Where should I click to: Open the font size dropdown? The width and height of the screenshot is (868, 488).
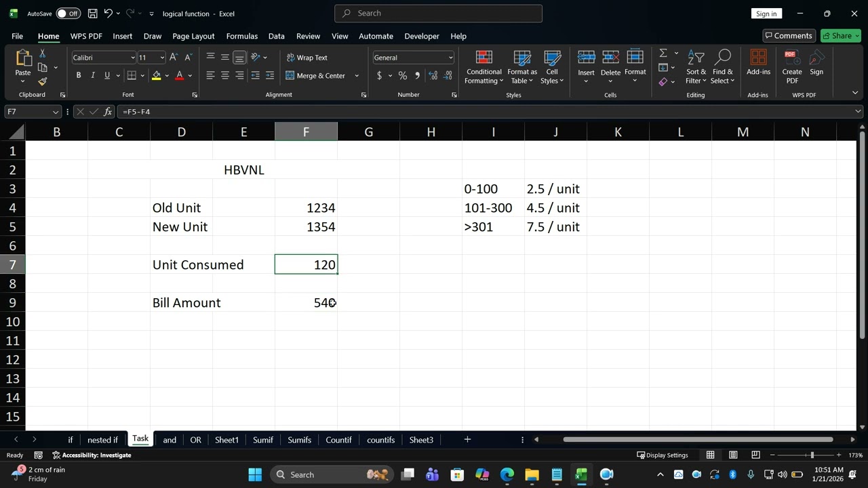click(161, 58)
